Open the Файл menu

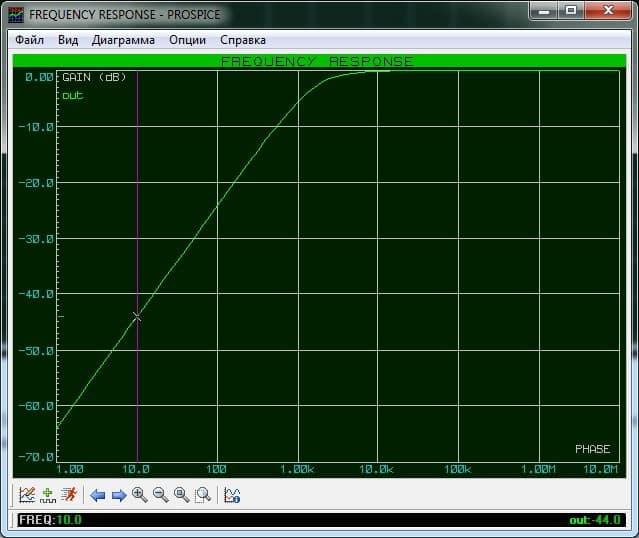click(x=29, y=40)
